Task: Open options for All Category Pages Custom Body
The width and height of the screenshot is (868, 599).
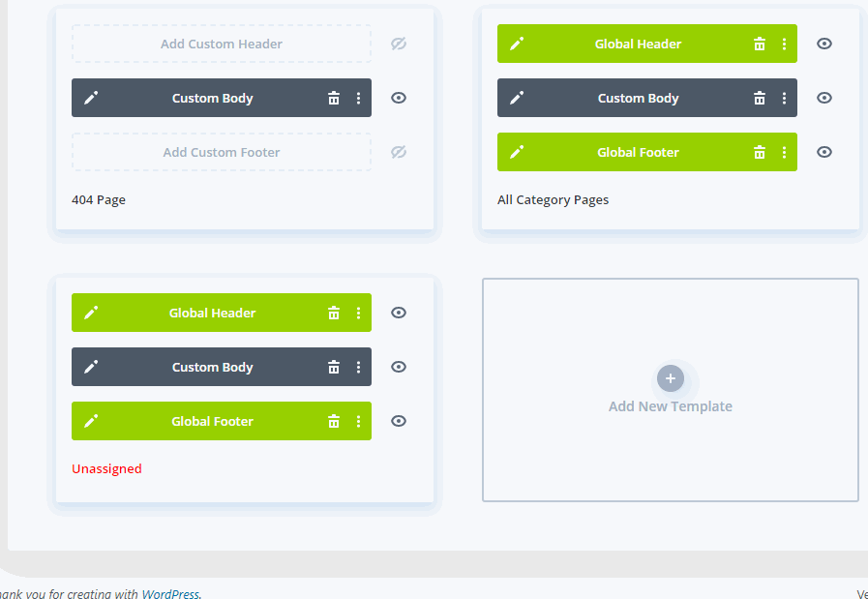Action: point(784,98)
